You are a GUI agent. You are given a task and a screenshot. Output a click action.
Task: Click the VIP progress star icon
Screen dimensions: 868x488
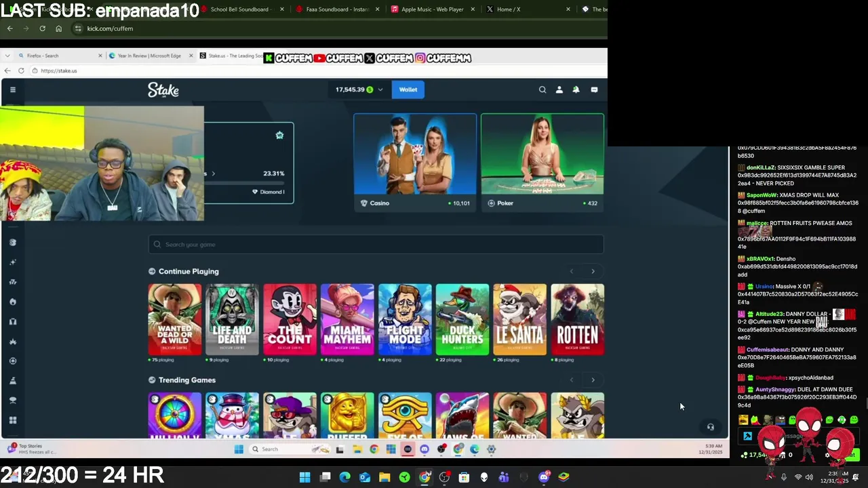279,135
